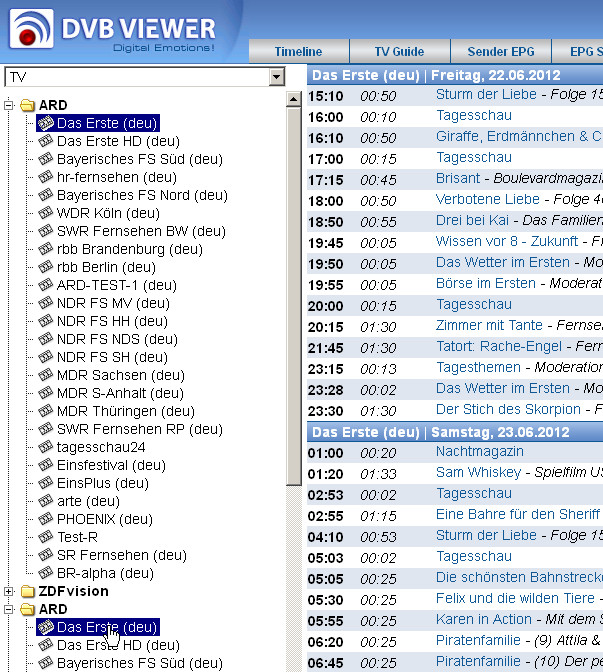Click channel icon beside EinsPlus (deu)
This screenshot has height=672, width=603.
(x=45, y=483)
